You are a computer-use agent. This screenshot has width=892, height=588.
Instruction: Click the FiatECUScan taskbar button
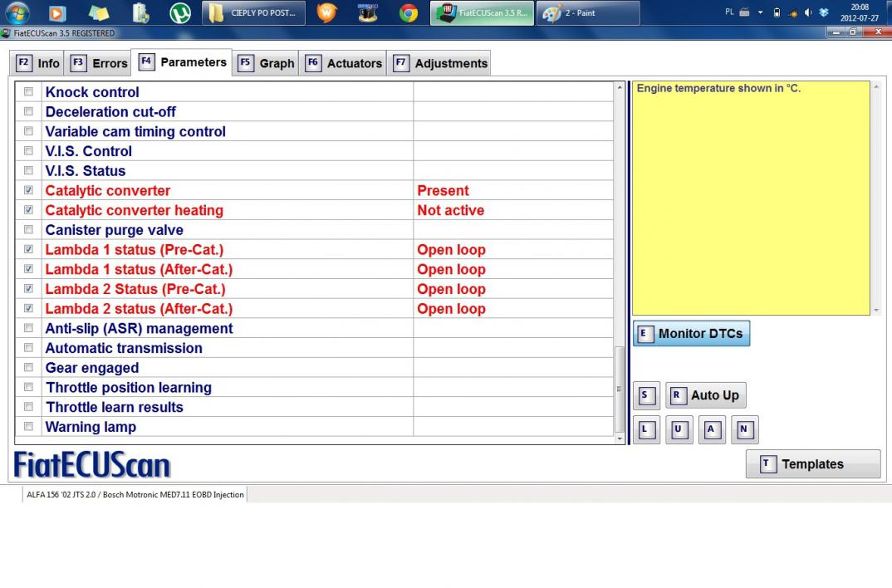(x=483, y=12)
